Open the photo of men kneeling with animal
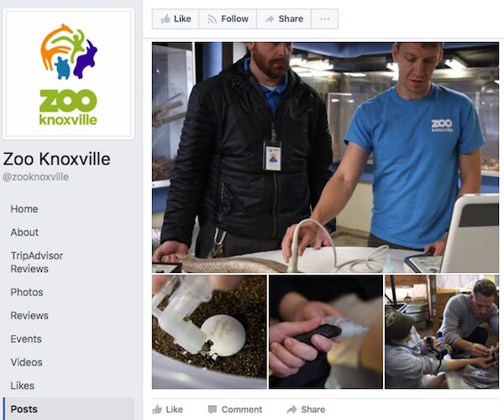This screenshot has height=420, width=504. (x=442, y=332)
